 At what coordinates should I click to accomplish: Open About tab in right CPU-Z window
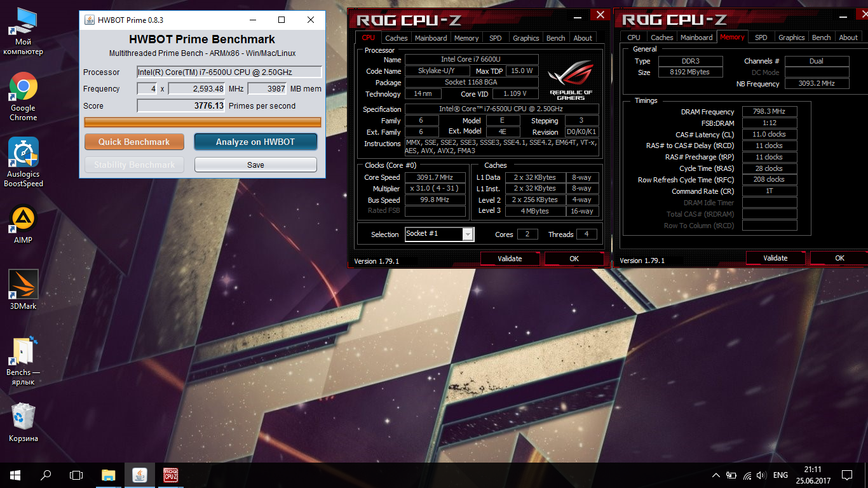coord(848,37)
